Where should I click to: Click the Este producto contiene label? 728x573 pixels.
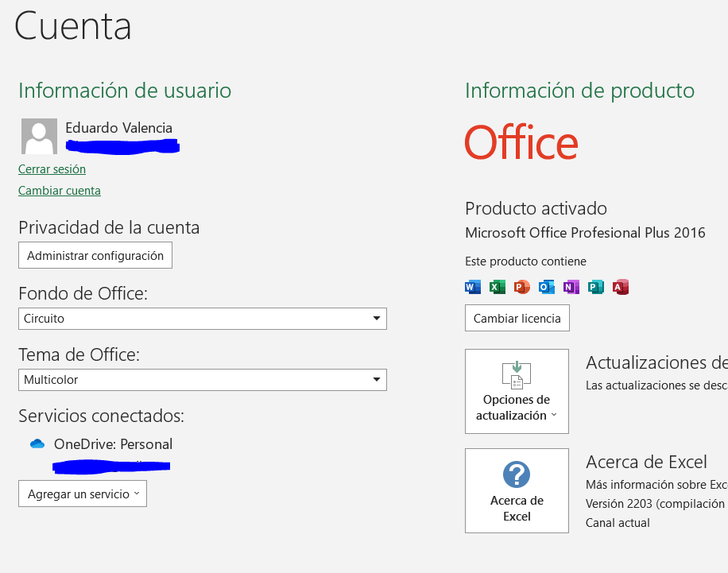pyautogui.click(x=525, y=261)
